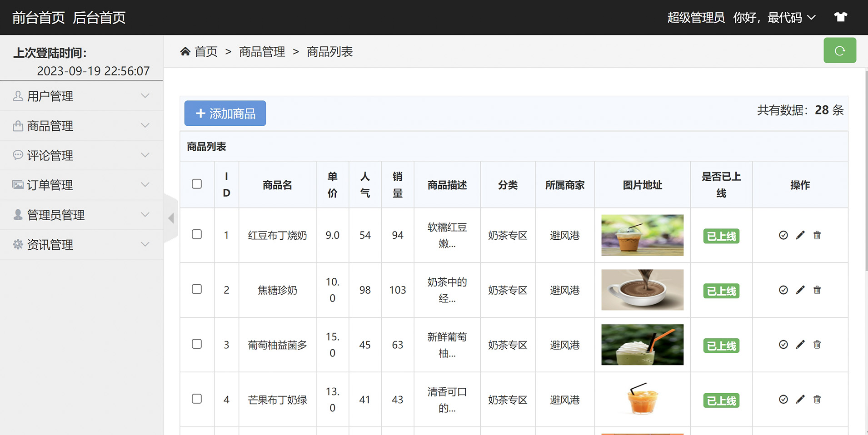Image resolution: width=868 pixels, height=435 pixels.
Task: Click 已上线 badge for 焦糖珍奶
Action: (721, 291)
